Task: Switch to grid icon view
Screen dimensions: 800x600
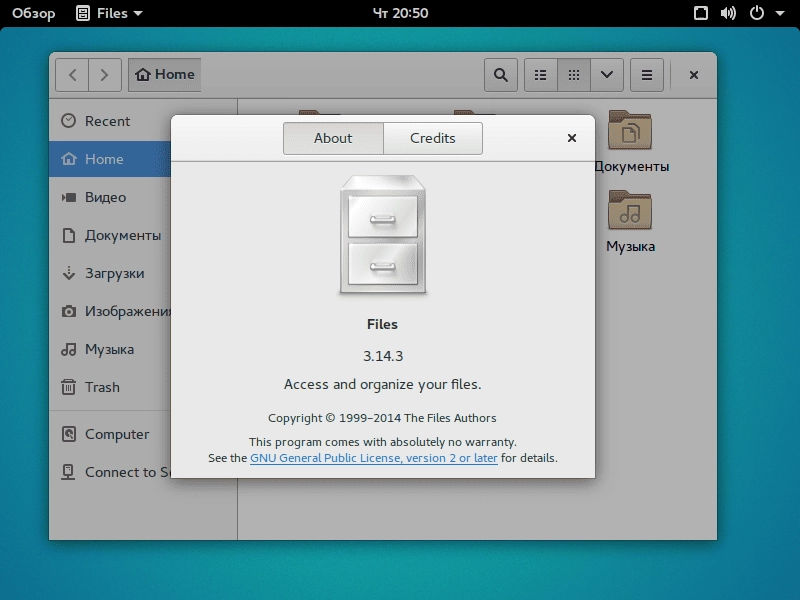Action: pos(574,75)
